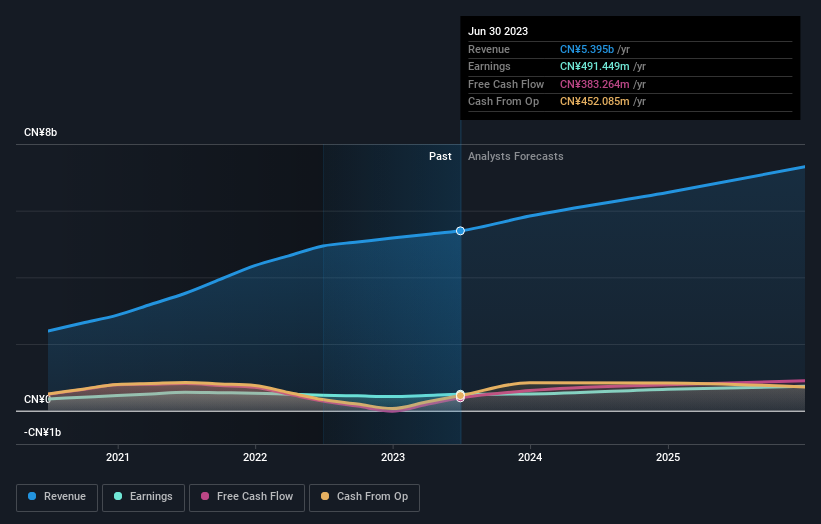Click the pink Free Cash Flow legend dot
The height and width of the screenshot is (524, 821).
pos(205,496)
